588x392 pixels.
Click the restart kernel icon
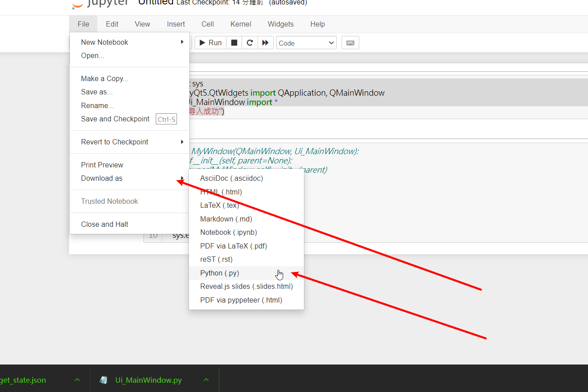pyautogui.click(x=250, y=43)
